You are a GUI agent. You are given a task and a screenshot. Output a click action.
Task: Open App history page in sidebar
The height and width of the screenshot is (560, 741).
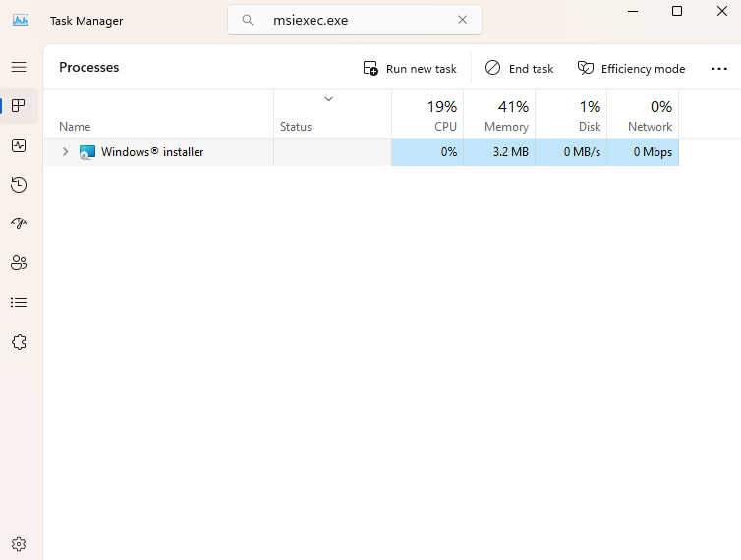click(x=19, y=185)
